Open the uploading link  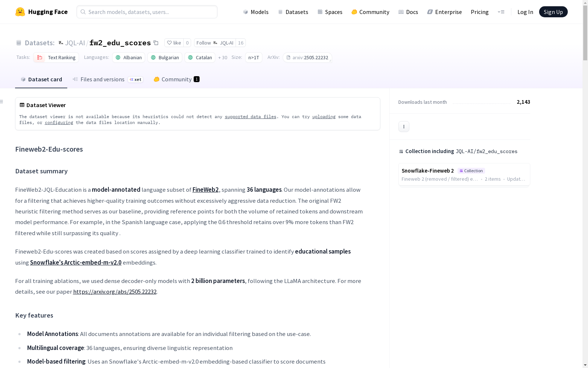pyautogui.click(x=324, y=117)
